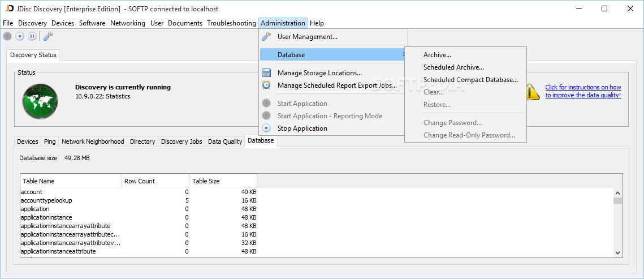Open configuration via the toolbar wrench icon
The image size is (644, 279).
(x=48, y=36)
